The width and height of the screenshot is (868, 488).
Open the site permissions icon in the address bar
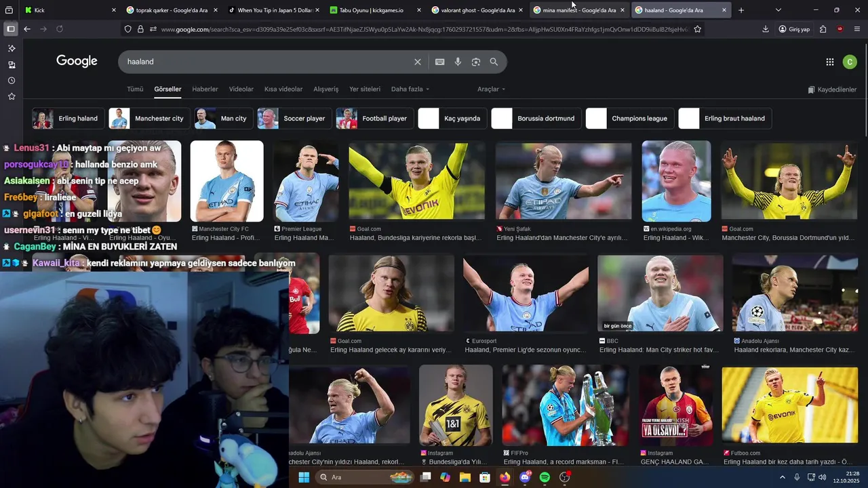click(x=153, y=29)
